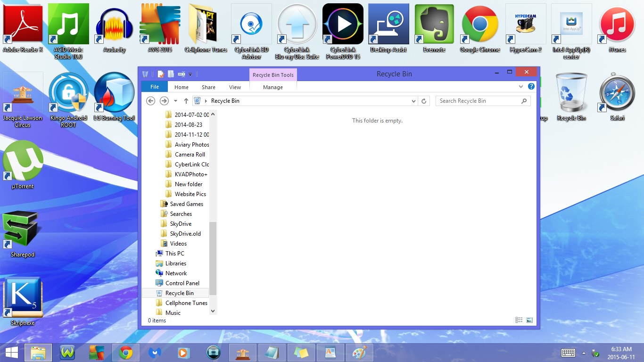The image size is (644, 362).
Task: Select the New folder item in tree
Action: click(x=184, y=184)
